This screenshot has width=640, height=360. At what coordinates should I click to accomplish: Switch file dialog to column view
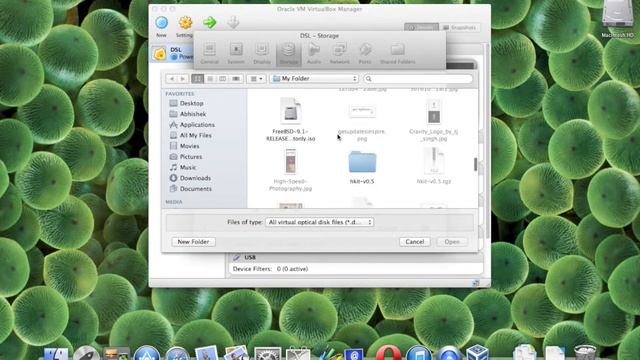(222, 79)
